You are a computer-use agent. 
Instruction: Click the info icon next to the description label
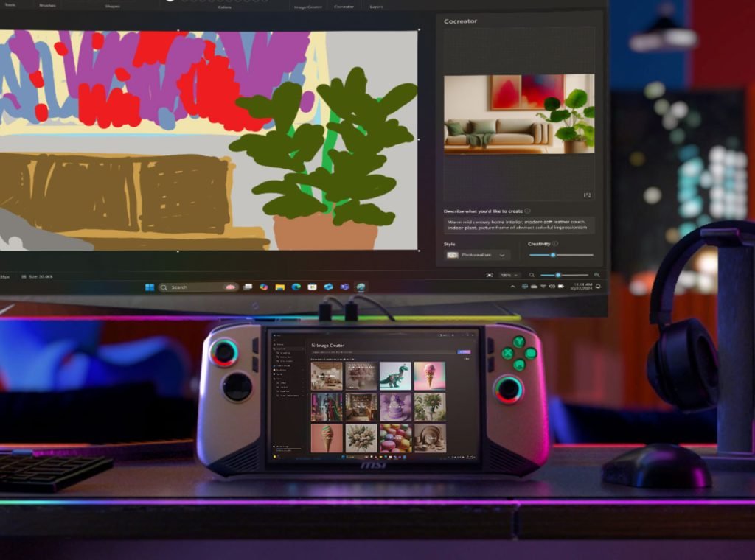click(527, 211)
